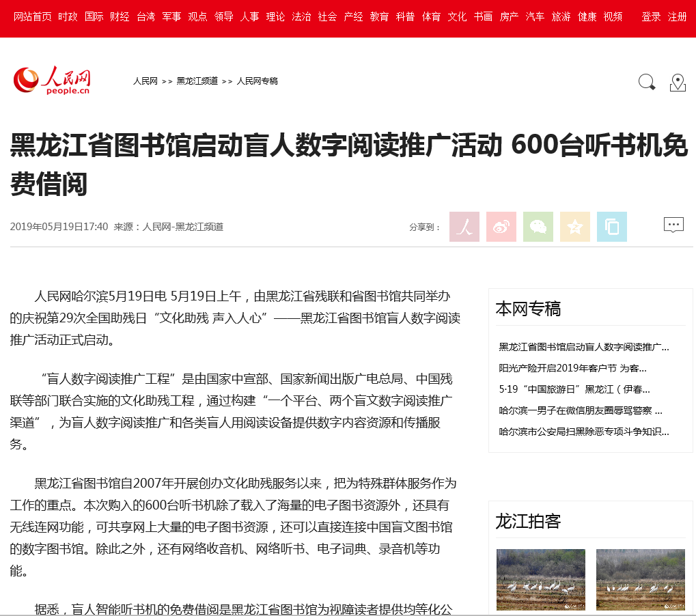Click the 登录 login link

[651, 16]
